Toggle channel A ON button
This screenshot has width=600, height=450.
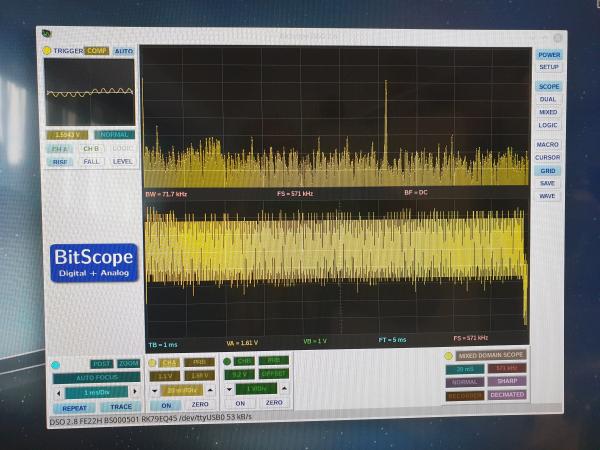(166, 405)
